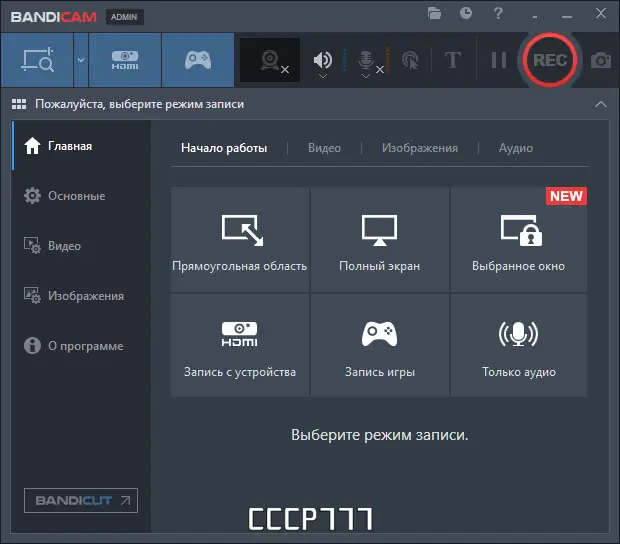Click the BANDICAM logo
Viewport: 620px width, 544px height.
(x=54, y=17)
